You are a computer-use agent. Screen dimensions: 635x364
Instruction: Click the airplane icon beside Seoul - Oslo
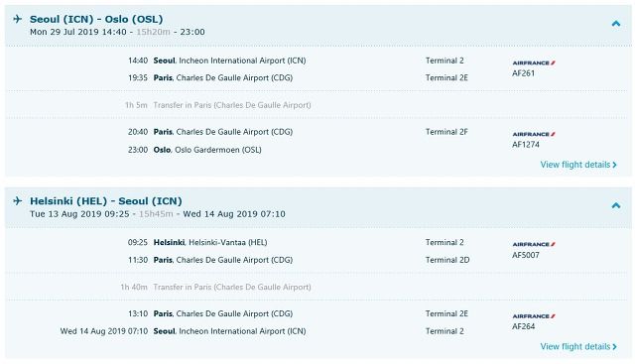coord(18,19)
